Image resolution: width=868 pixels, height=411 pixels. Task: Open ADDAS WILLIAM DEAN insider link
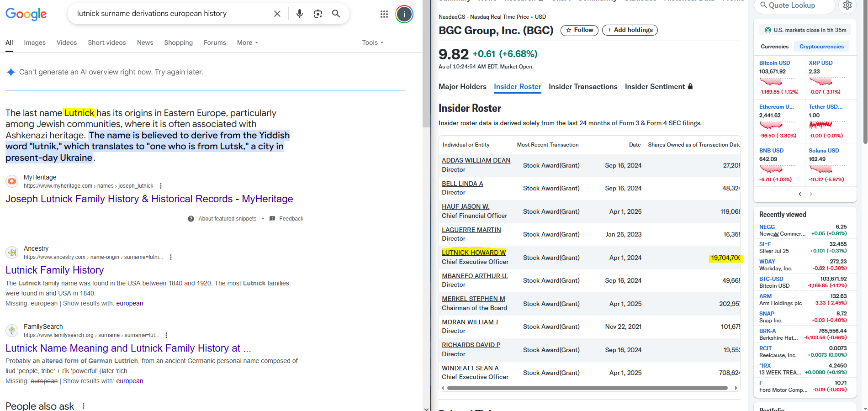[x=476, y=160]
